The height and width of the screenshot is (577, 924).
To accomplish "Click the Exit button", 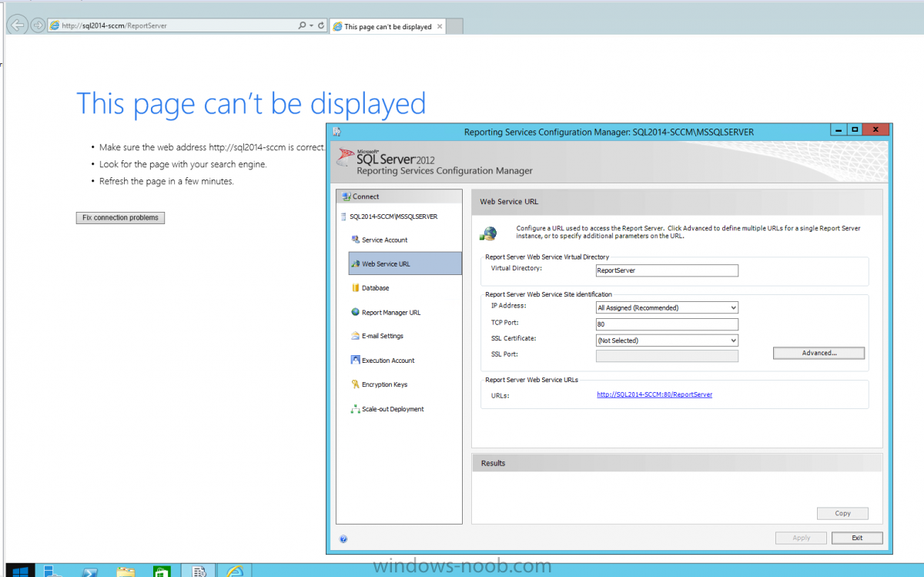I will point(857,538).
